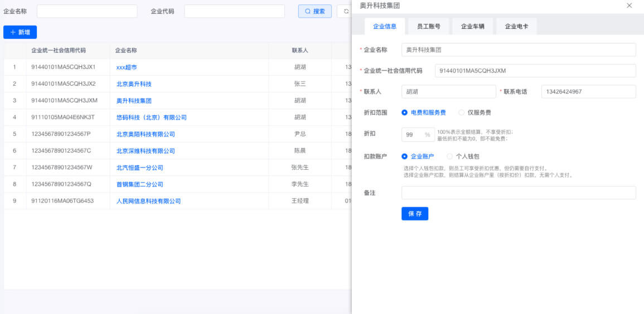Image resolution: width=644 pixels, height=314 pixels.
Task: Click the 联系电话 phone input field
Action: pos(588,92)
